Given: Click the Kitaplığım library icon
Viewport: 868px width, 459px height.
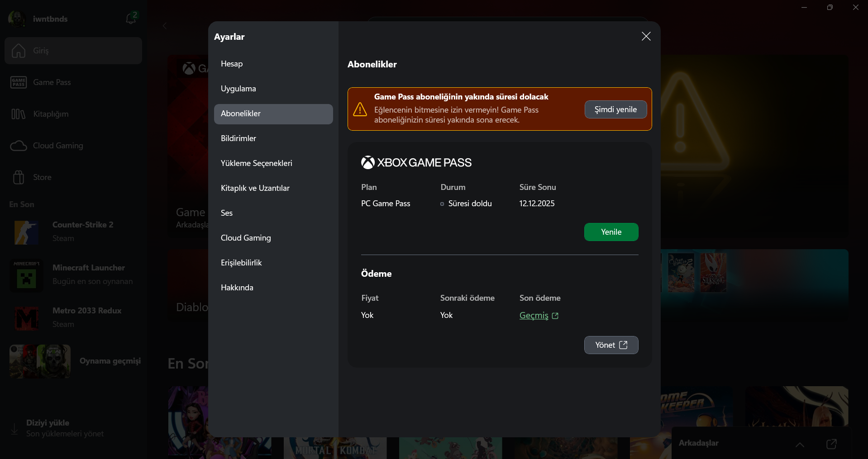Looking at the screenshot, I should coord(19,114).
